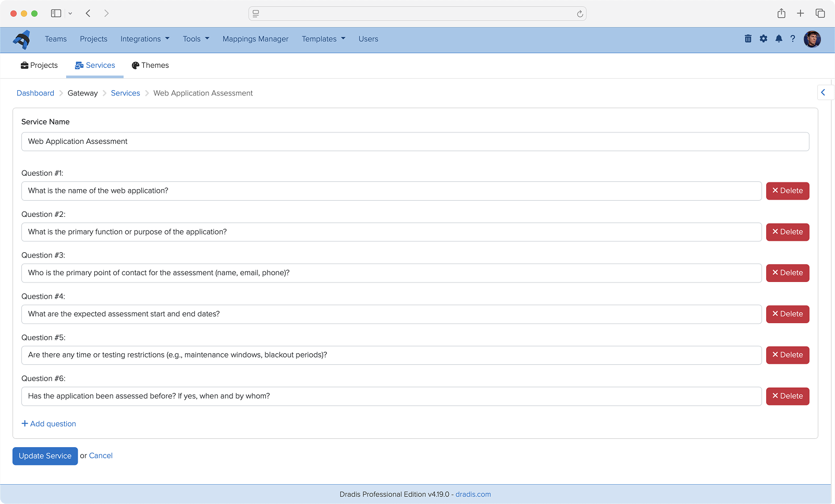Click the Add question link
Screen dimensions: 835x504
click(x=49, y=424)
